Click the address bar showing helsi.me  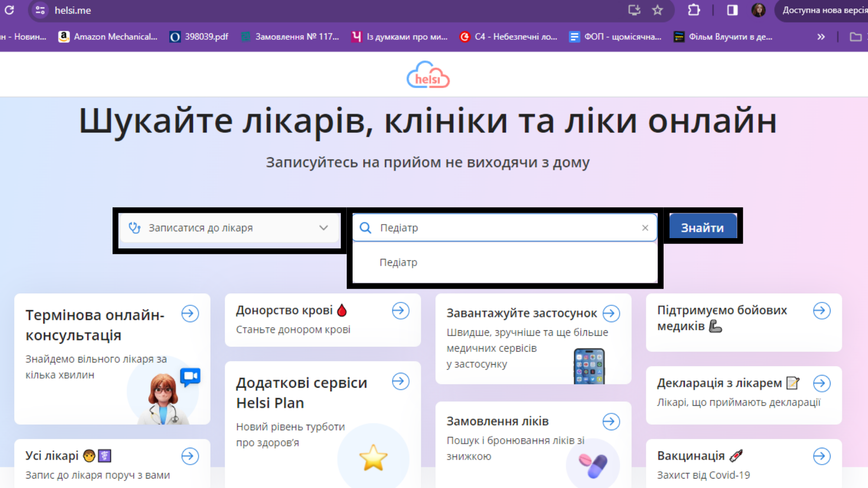pyautogui.click(x=72, y=10)
